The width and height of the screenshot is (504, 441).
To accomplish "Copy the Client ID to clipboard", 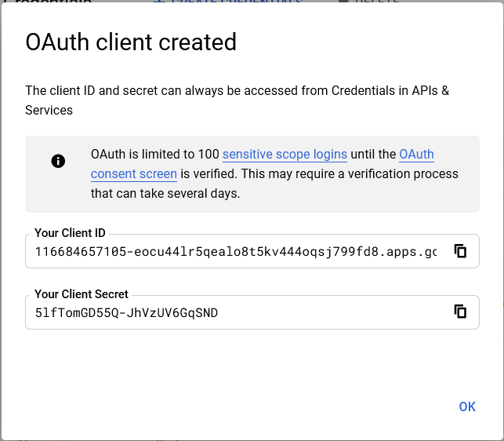I will [x=461, y=251].
